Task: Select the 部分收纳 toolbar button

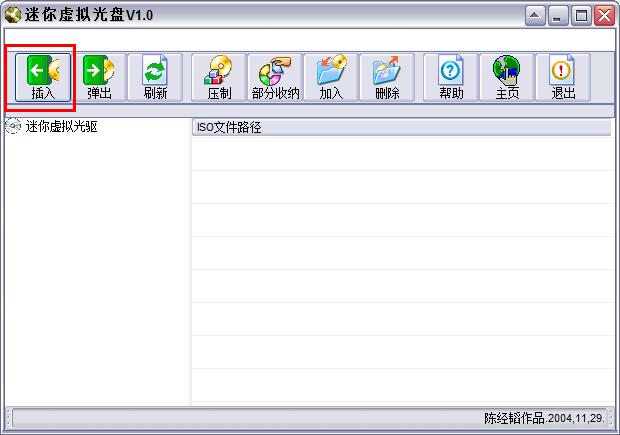Action: [x=275, y=78]
